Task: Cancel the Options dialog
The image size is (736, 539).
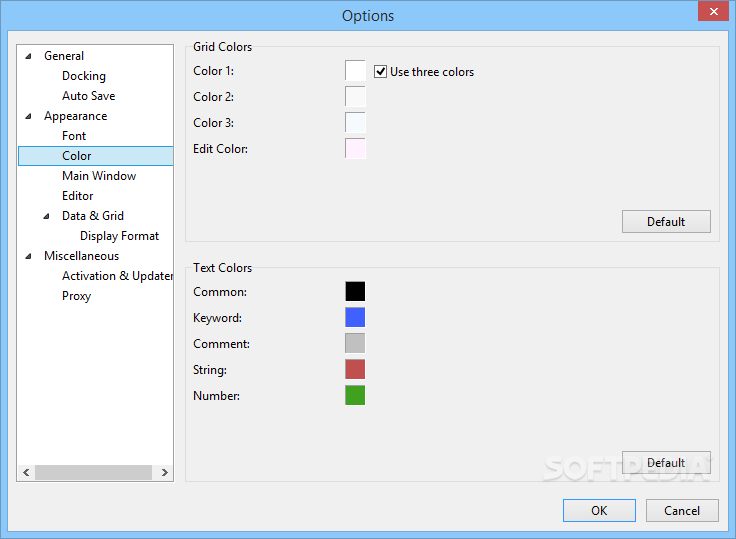Action: tap(682, 510)
